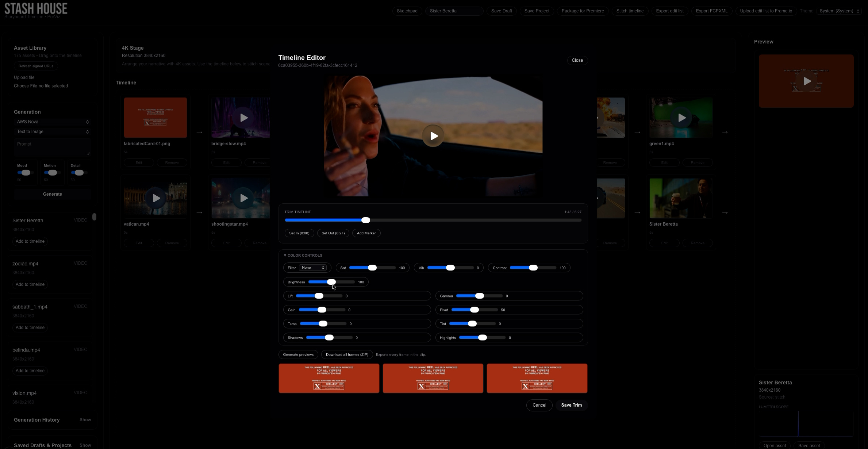
Task: Open the Sketchpad view
Action: tap(407, 11)
